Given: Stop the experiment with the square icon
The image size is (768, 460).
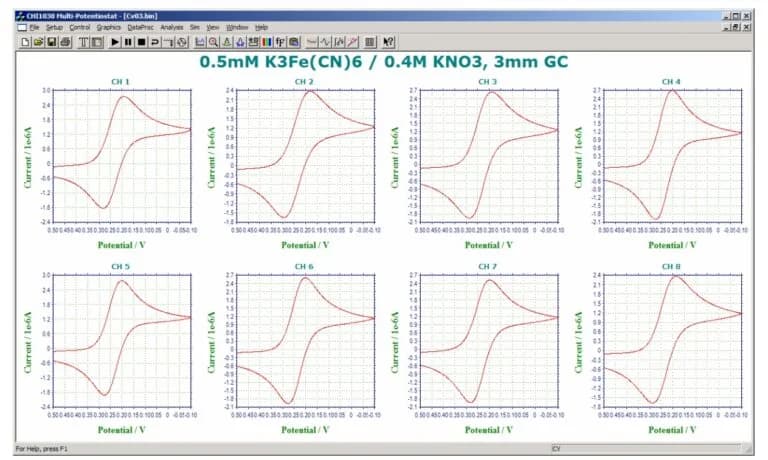Looking at the screenshot, I should [x=141, y=41].
